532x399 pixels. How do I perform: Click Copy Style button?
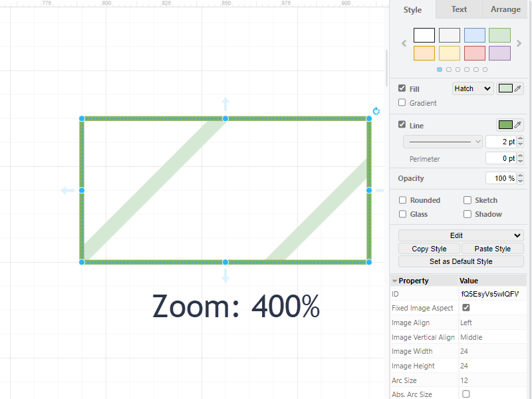tap(429, 249)
